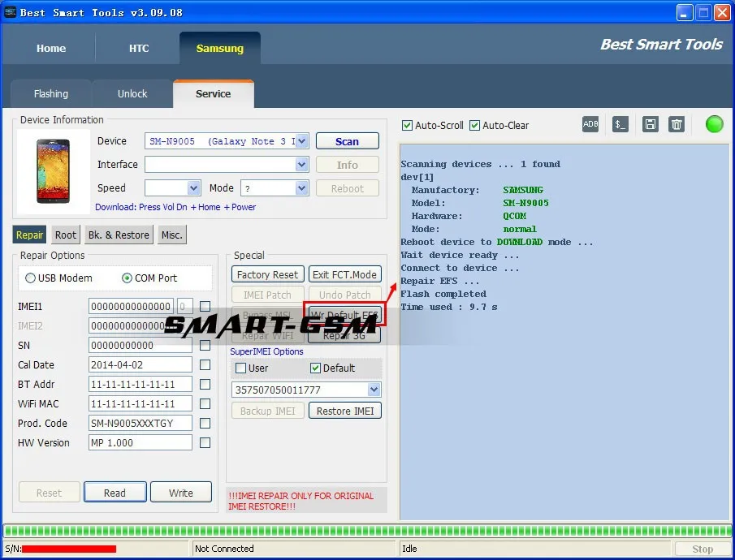Screen dimensions: 735x560
Task: Click 'Flash completed' log line
Action: pos(443,294)
